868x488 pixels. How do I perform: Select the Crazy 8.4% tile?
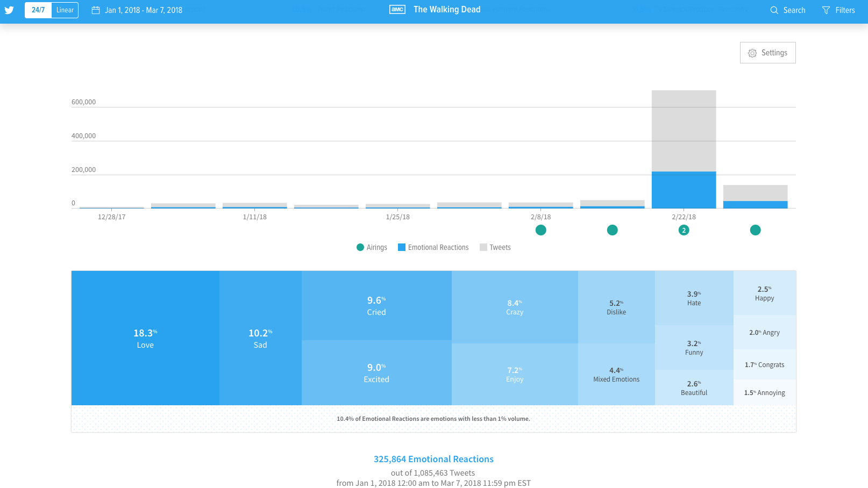click(515, 307)
